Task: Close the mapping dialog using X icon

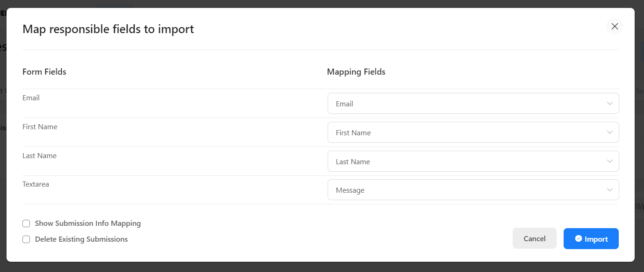Action: [x=615, y=27]
